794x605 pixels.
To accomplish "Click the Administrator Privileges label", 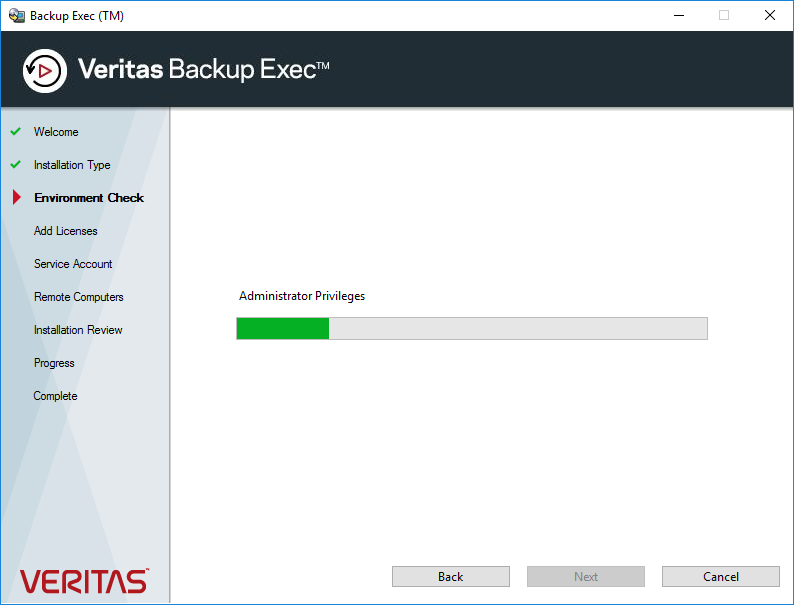I will coord(302,296).
